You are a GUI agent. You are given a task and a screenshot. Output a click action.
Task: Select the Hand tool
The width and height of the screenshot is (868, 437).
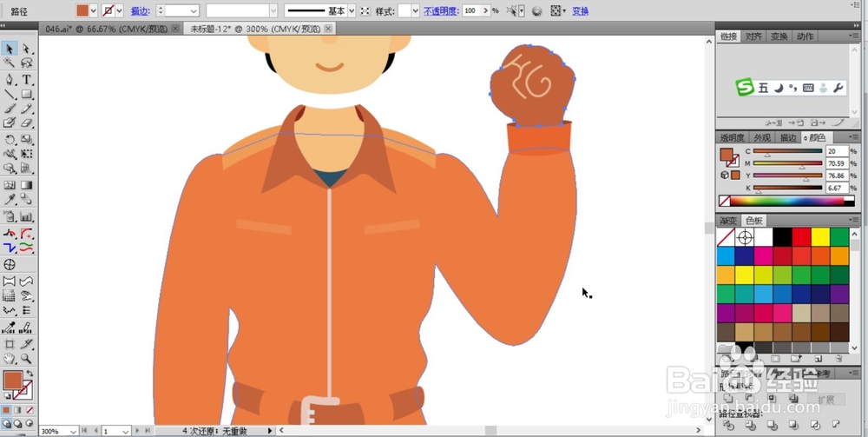pyautogui.click(x=10, y=359)
